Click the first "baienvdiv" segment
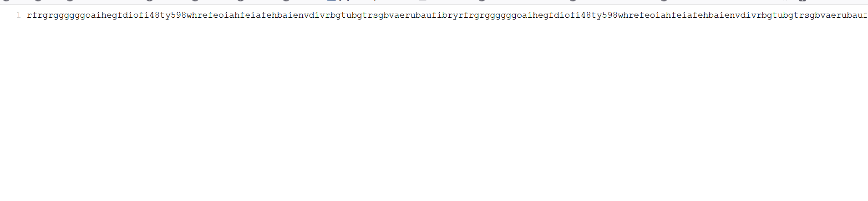This screenshot has width=868, height=201. coord(301,15)
